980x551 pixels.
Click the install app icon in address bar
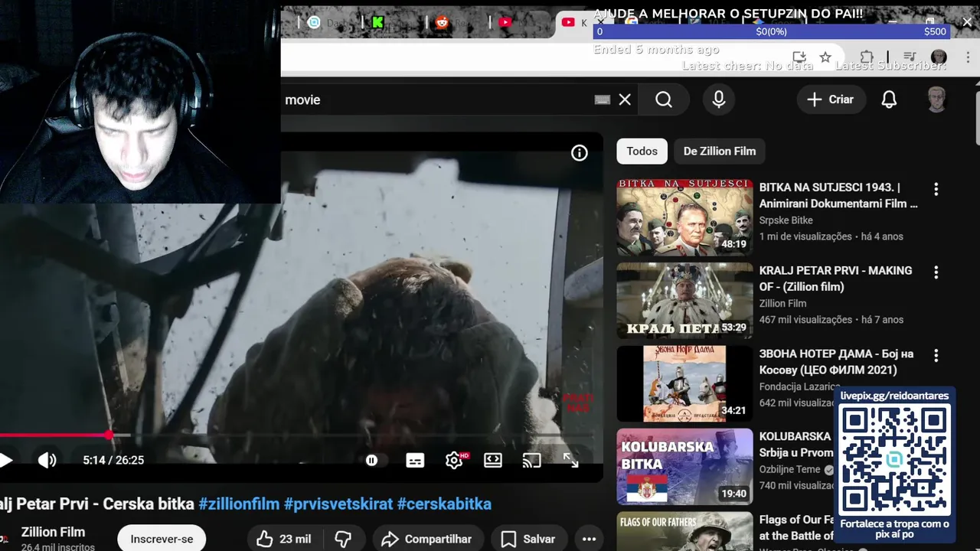799,57
